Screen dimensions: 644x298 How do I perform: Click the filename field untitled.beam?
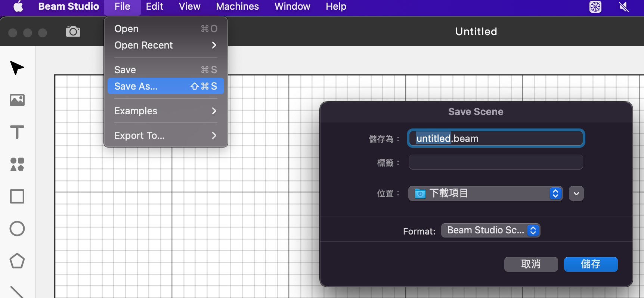[496, 139]
